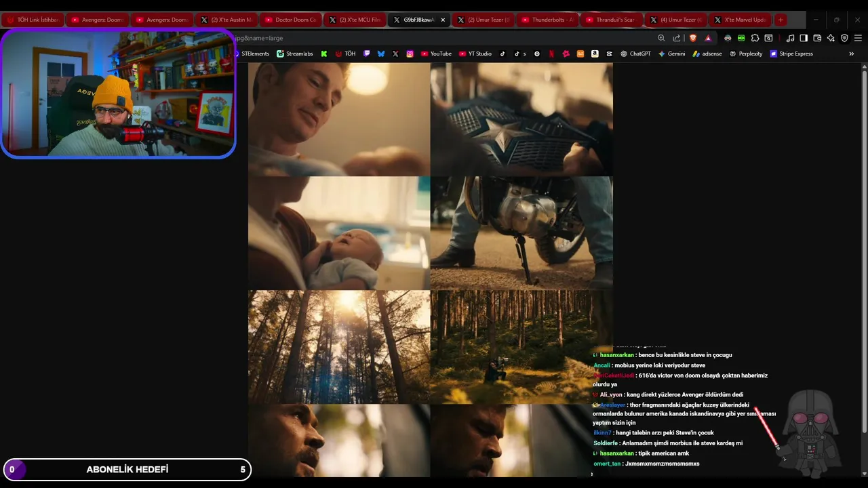
Task: Open the purple Twitch bookmark icon
Action: tap(367, 54)
